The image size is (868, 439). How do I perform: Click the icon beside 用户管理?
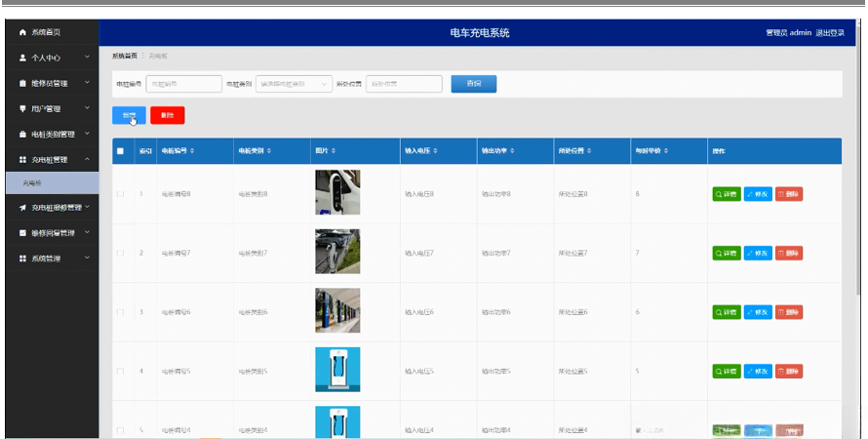pyautogui.click(x=22, y=108)
